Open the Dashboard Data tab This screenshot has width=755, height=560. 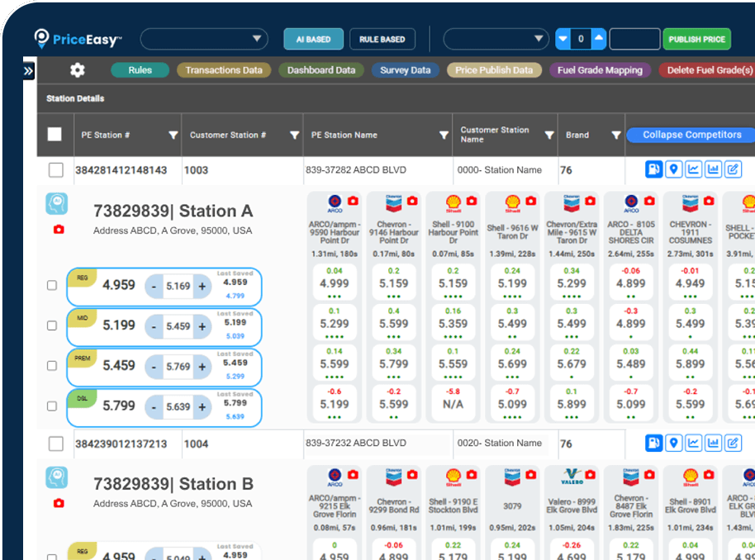coord(321,70)
